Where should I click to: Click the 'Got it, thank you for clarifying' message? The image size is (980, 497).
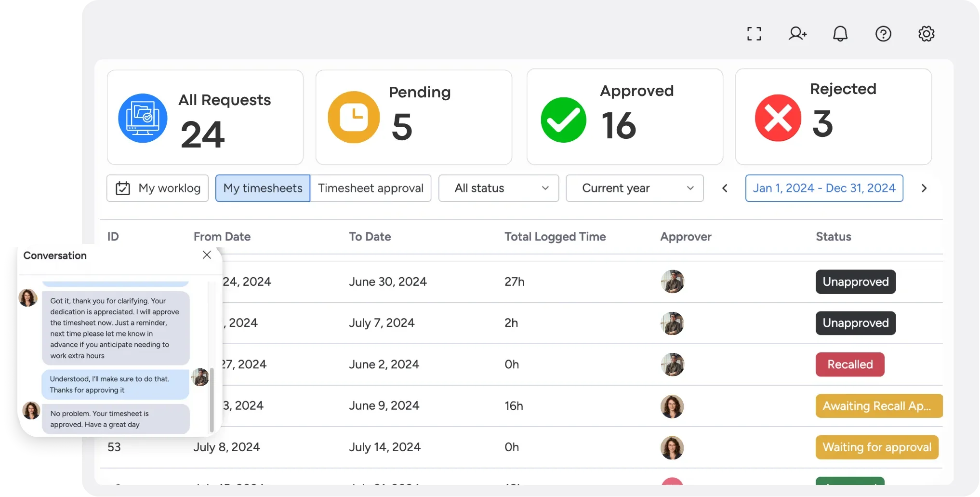point(115,328)
